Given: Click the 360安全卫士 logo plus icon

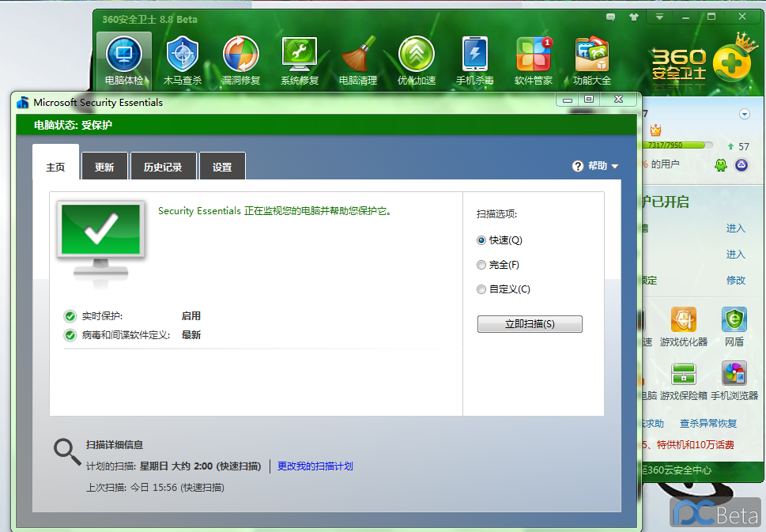Looking at the screenshot, I should pos(731,63).
